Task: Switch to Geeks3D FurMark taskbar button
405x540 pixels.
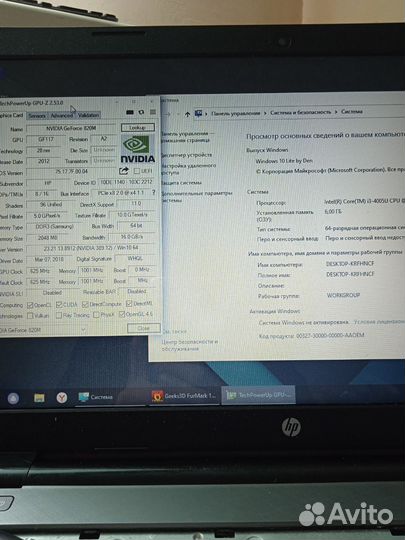Action: tap(184, 396)
